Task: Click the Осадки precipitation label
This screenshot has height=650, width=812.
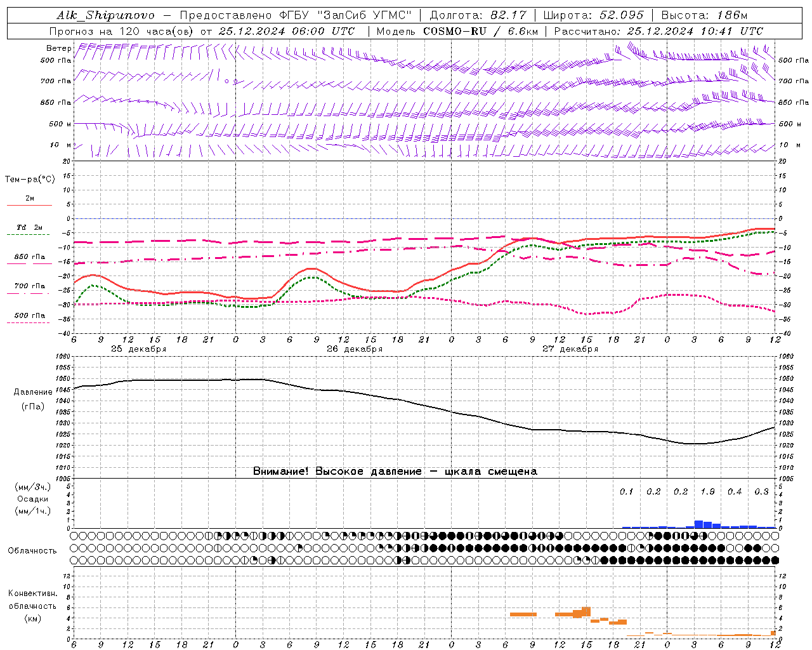Action: 33,499
